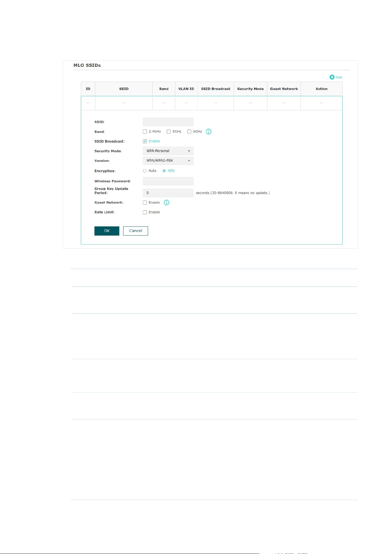This screenshot has width=392, height=554.
Task: Click the Band column header
Action: 164,89
